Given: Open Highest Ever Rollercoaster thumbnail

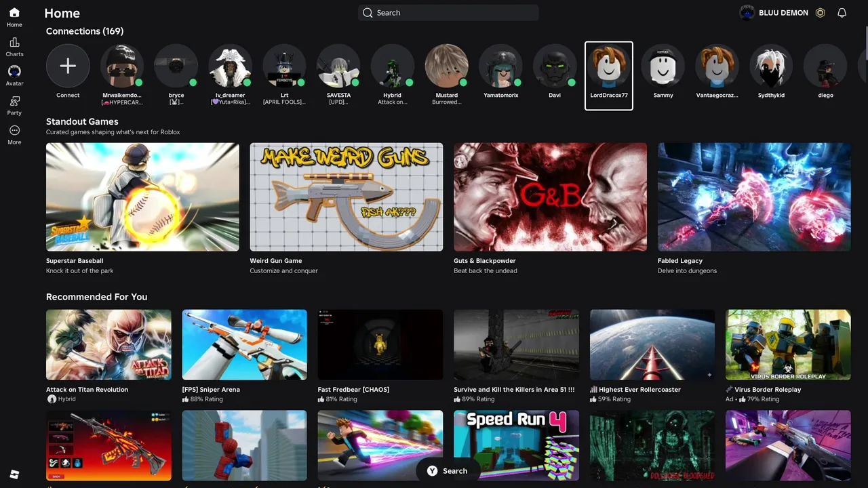Looking at the screenshot, I should point(652,345).
